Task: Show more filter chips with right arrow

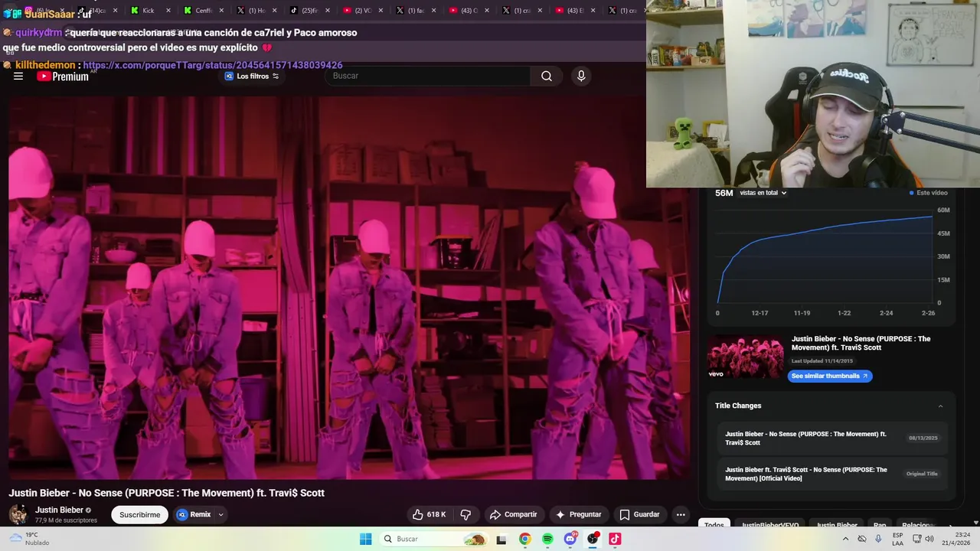Action: (951, 525)
